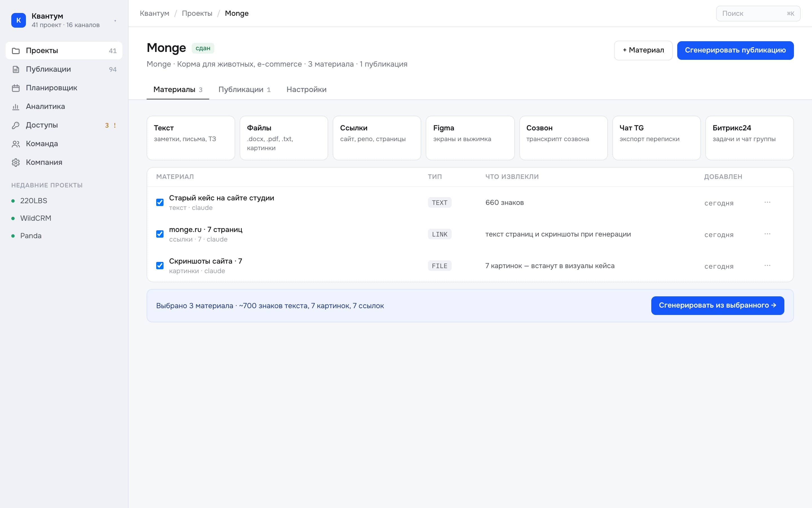Focus the Поиск search field
This screenshot has width=812, height=508.
tap(758, 14)
